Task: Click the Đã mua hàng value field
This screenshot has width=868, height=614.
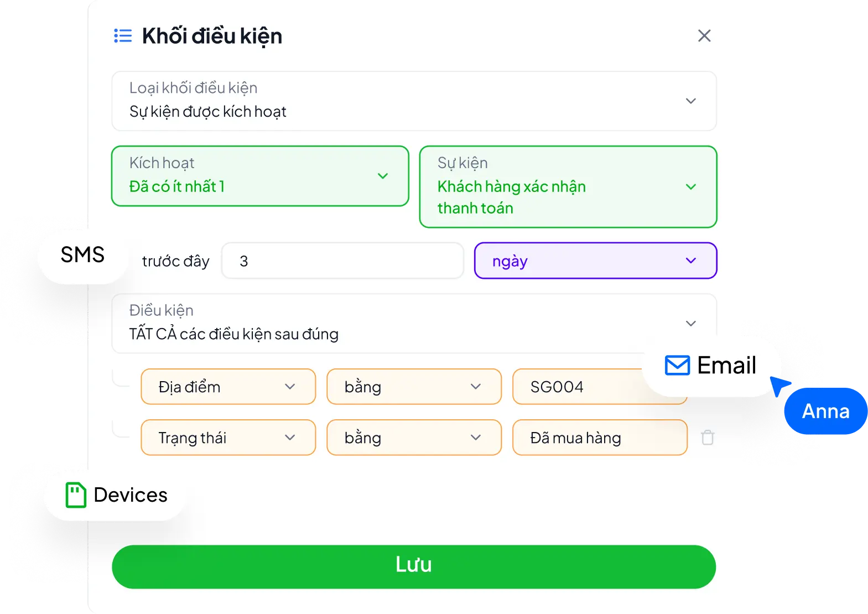Action: [x=599, y=438]
